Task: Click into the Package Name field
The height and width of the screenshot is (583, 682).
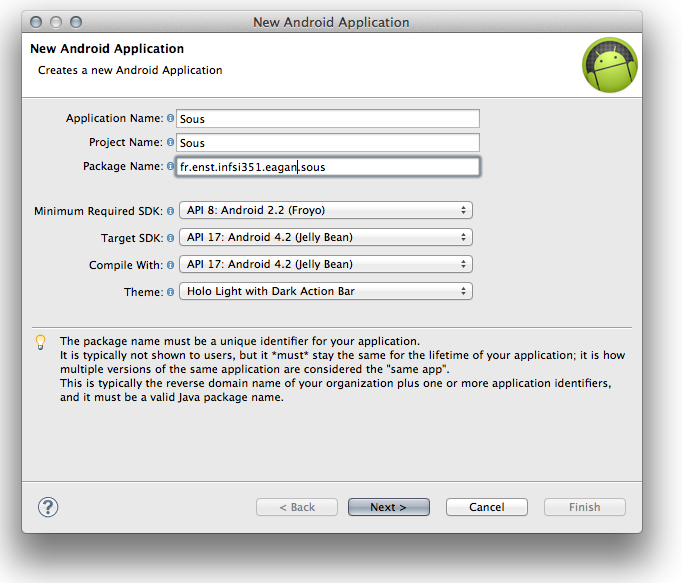Action: [328, 167]
